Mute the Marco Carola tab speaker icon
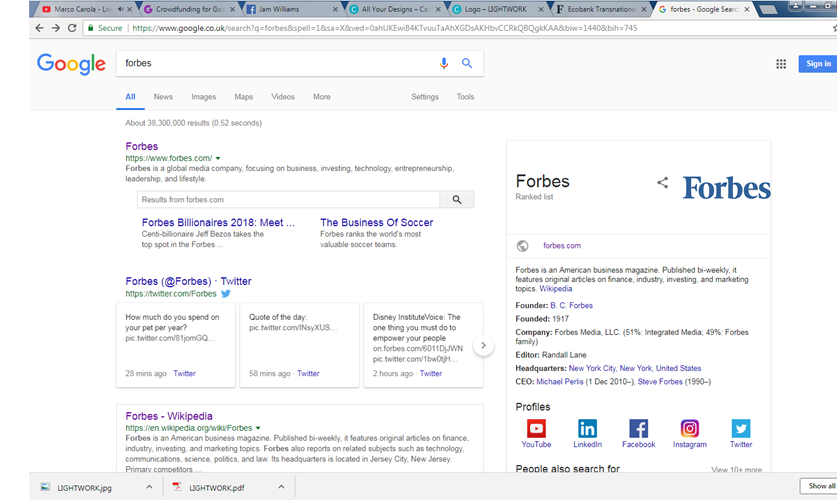Screen dimensions: 837x500 pyautogui.click(x=121, y=9)
